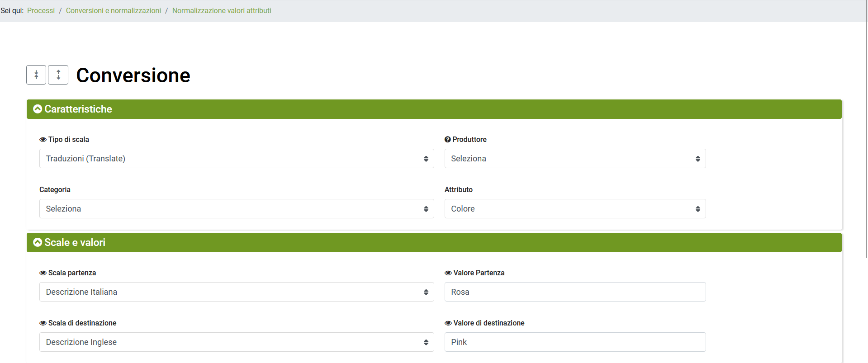Open the Produttore select dropdown
Image resolution: width=868 pixels, height=363 pixels.
point(574,159)
